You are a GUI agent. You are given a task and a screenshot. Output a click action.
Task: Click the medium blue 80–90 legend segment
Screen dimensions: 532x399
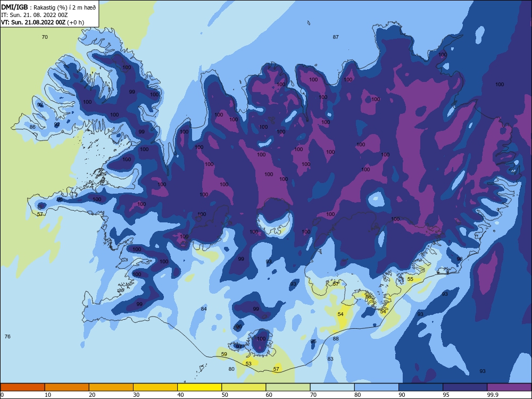point(377,387)
